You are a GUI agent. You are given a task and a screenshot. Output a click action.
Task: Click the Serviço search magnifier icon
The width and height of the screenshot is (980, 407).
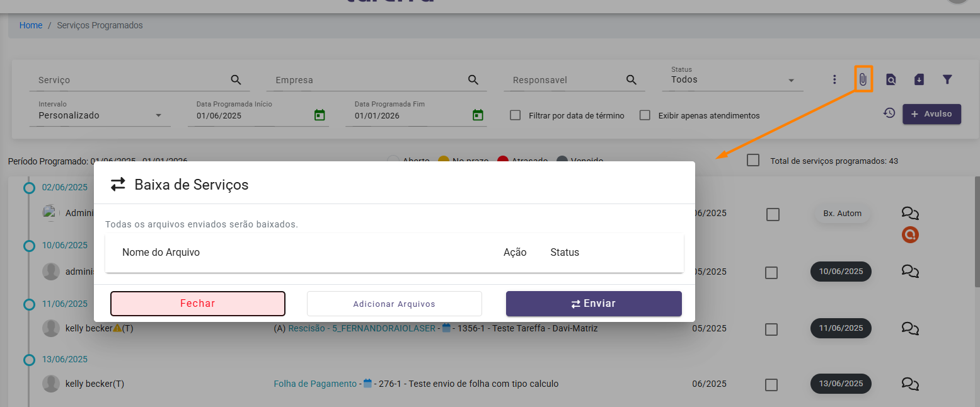click(x=236, y=80)
